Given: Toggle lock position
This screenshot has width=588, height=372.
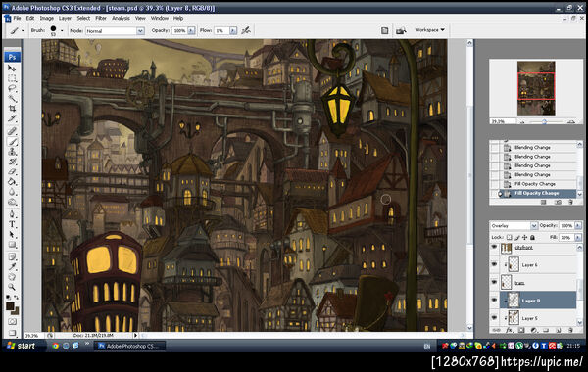Looking at the screenshot, I should click(524, 237).
